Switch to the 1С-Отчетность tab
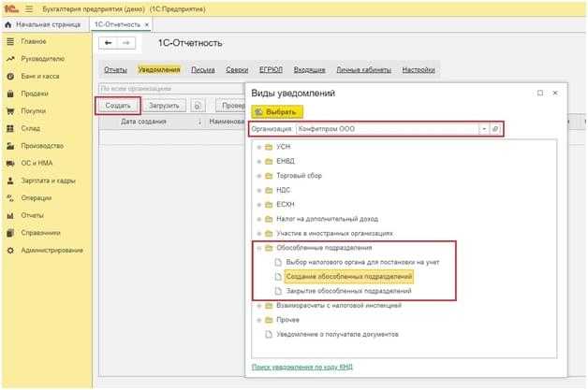This screenshot has width=588, height=390. (x=117, y=24)
